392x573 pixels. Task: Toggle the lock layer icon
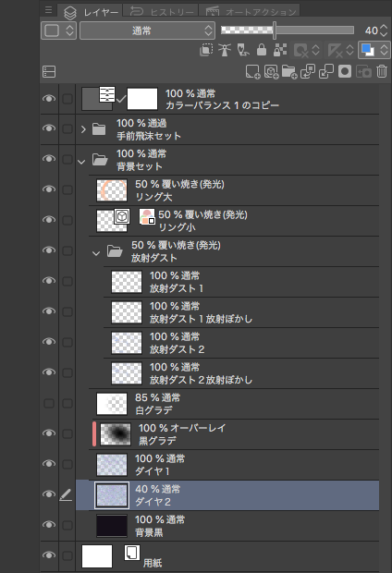coord(261,50)
